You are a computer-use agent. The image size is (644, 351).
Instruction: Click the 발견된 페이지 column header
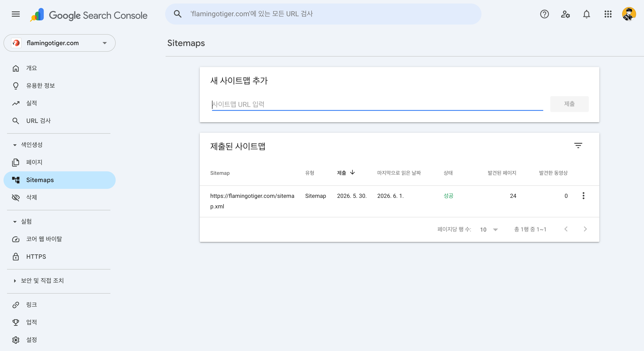point(502,173)
